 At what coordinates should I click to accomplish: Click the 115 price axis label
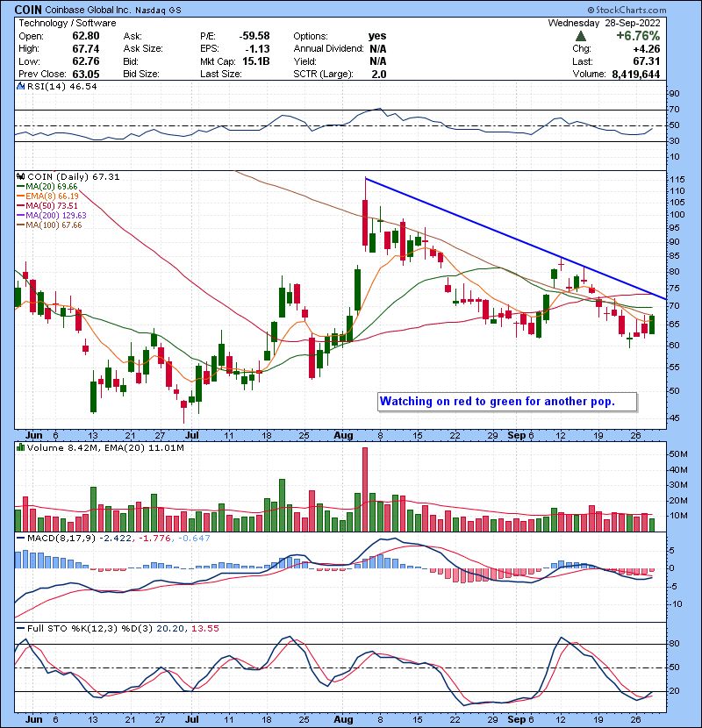coord(677,179)
